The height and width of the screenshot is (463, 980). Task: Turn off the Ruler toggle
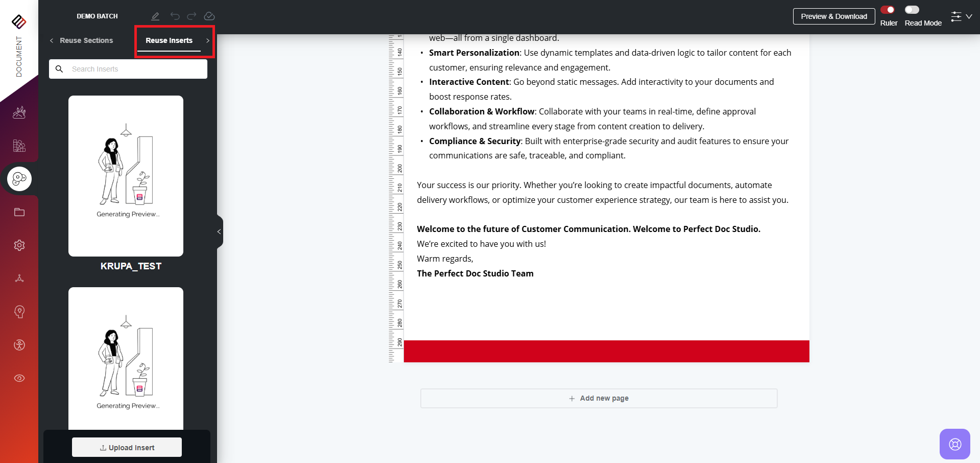pyautogui.click(x=888, y=10)
